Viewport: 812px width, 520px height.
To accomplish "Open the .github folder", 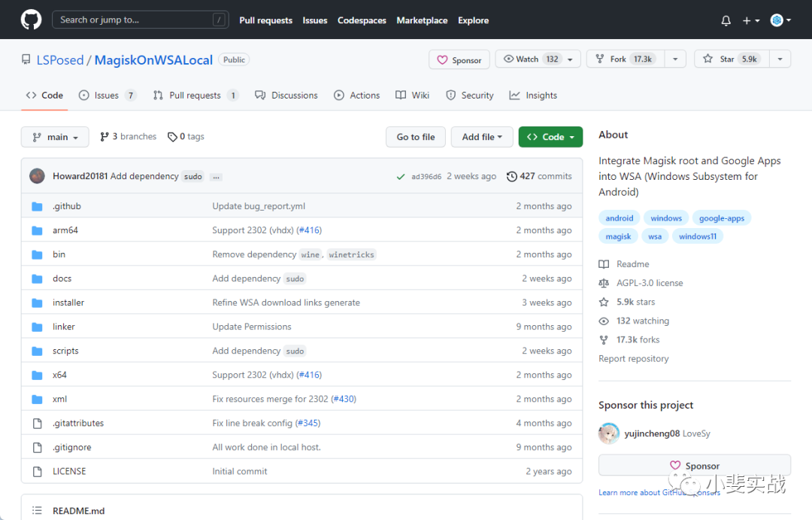I will (67, 206).
